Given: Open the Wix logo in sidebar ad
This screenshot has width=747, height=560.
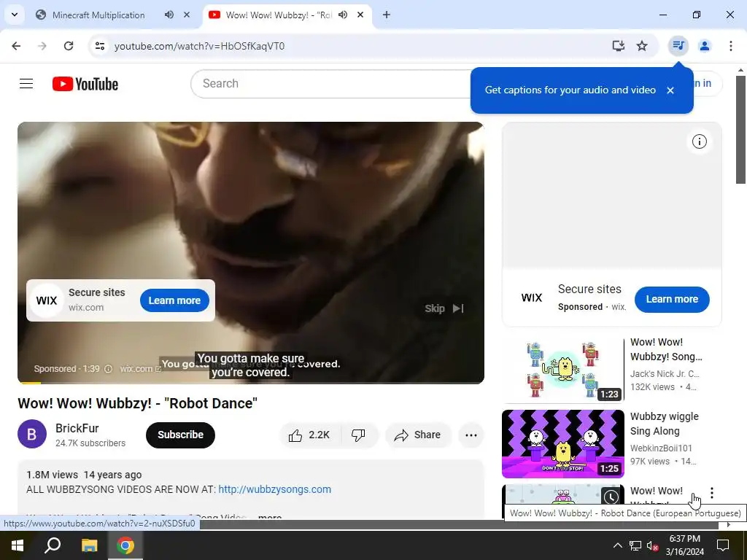Looking at the screenshot, I should [x=532, y=297].
